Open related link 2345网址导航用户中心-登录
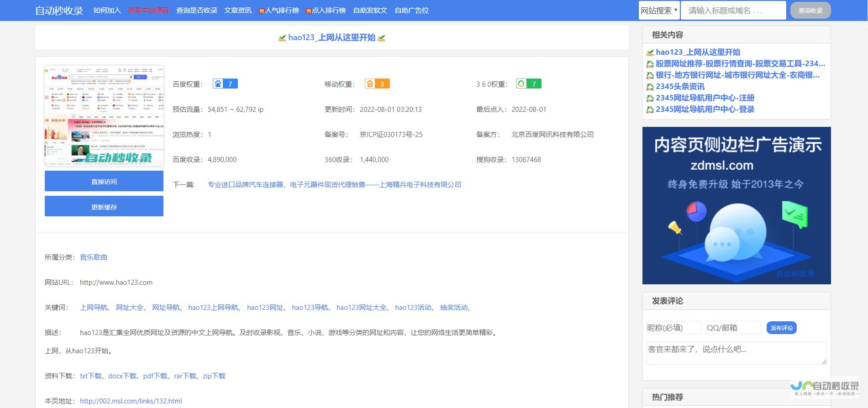 (705, 110)
